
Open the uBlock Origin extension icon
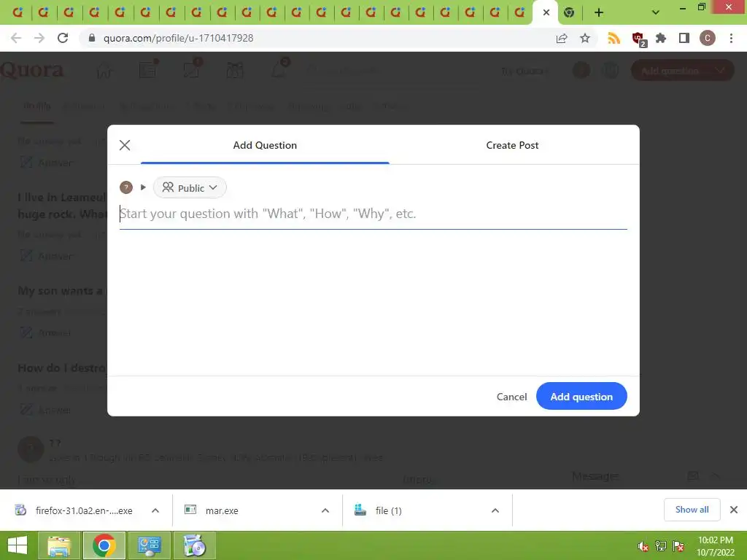coord(638,39)
